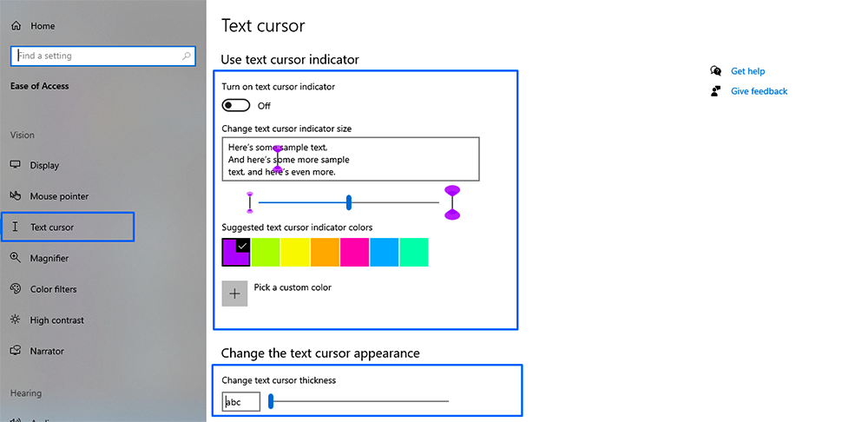868x422 pixels.
Task: Click the Narrator icon
Action: pos(16,351)
